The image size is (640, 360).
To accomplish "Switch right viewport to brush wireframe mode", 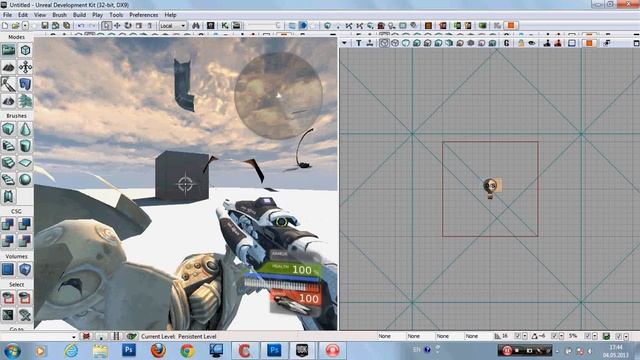I will pyautogui.click(x=384, y=43).
